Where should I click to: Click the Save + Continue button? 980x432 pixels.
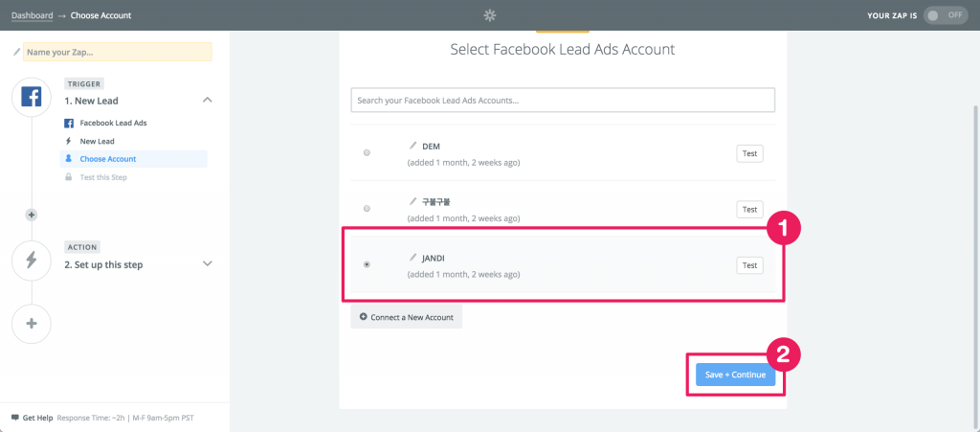tap(735, 375)
